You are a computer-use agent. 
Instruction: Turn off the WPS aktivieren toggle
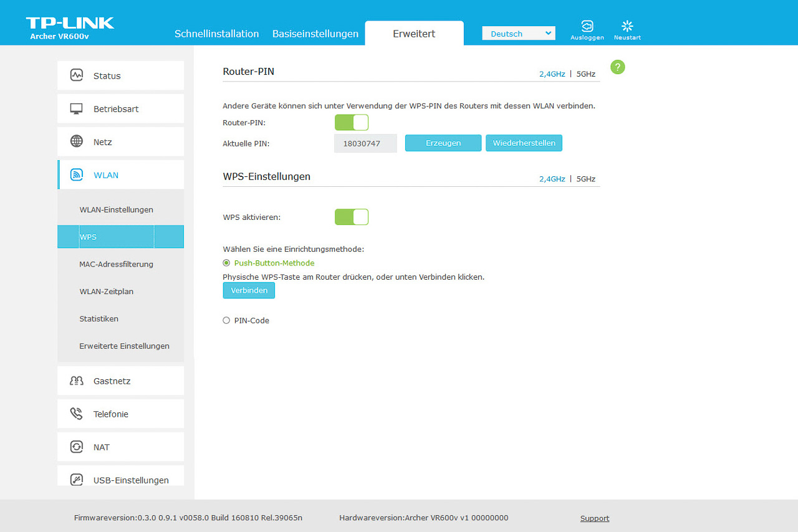(x=352, y=217)
